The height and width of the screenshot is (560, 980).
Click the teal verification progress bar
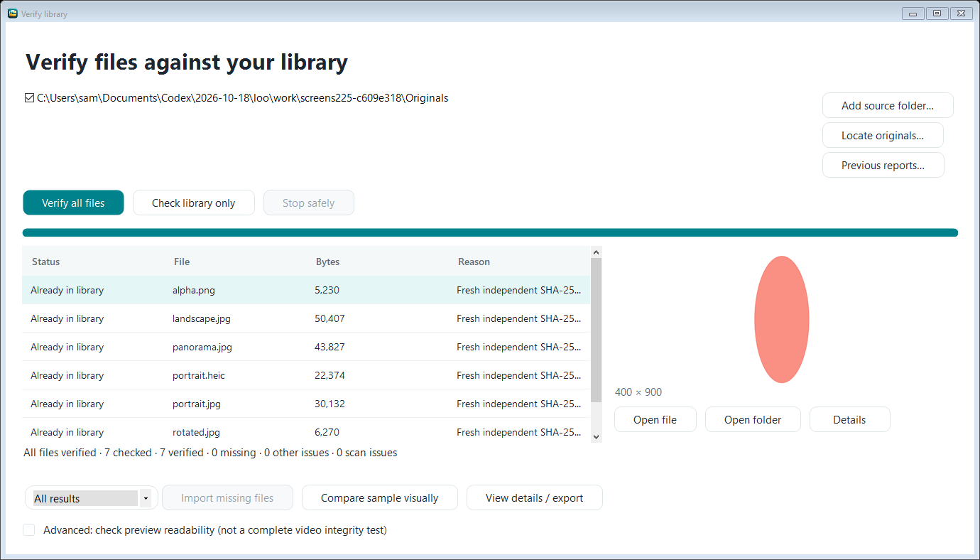point(490,232)
